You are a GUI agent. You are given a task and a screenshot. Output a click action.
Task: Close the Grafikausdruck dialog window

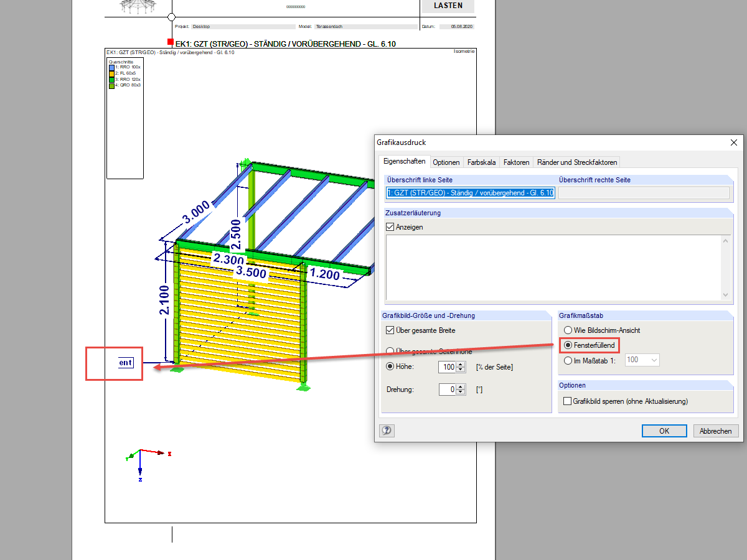733,142
